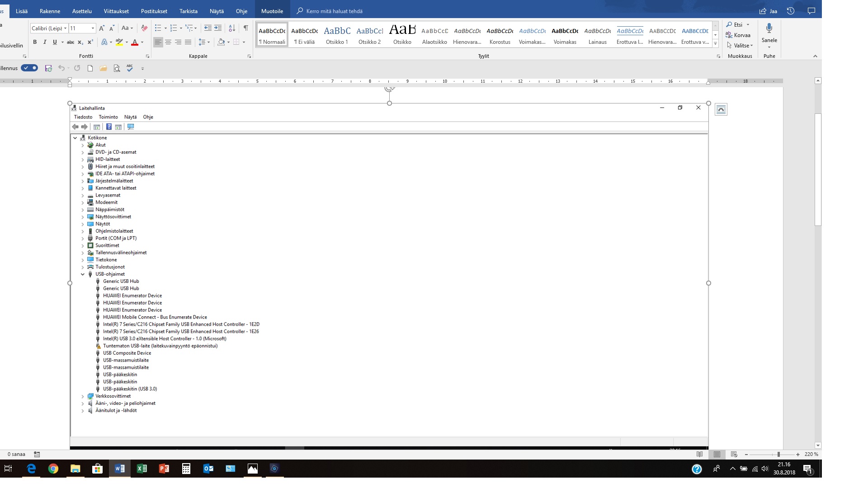Apply yellow text highlight color
The image size is (868, 488).
coord(119,42)
